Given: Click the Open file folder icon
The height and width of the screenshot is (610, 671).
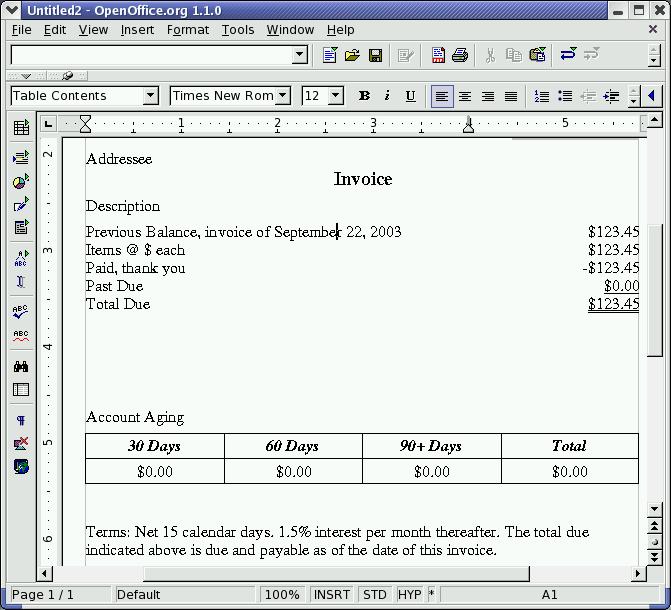Looking at the screenshot, I should tap(353, 55).
